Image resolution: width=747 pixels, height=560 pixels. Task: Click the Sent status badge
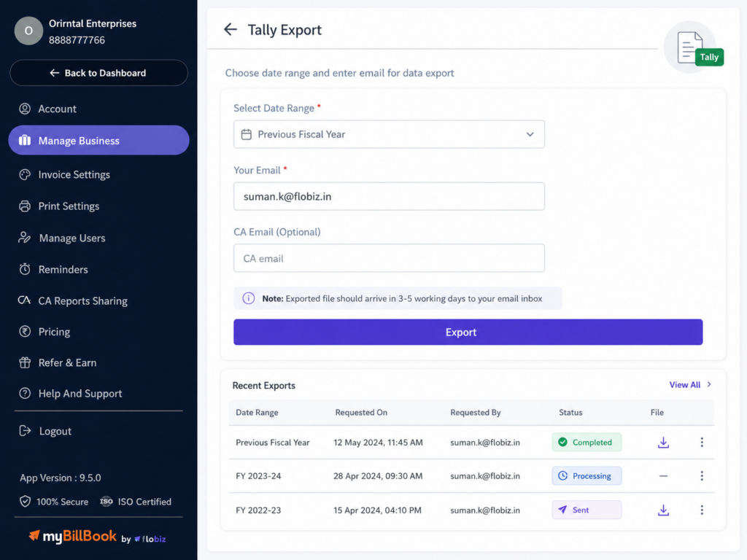pos(587,510)
